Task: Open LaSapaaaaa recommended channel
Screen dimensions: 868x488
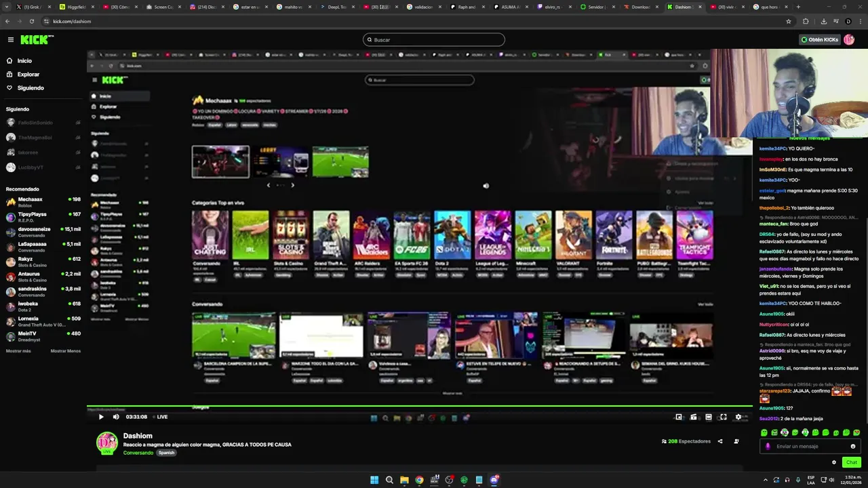Action: (43, 247)
